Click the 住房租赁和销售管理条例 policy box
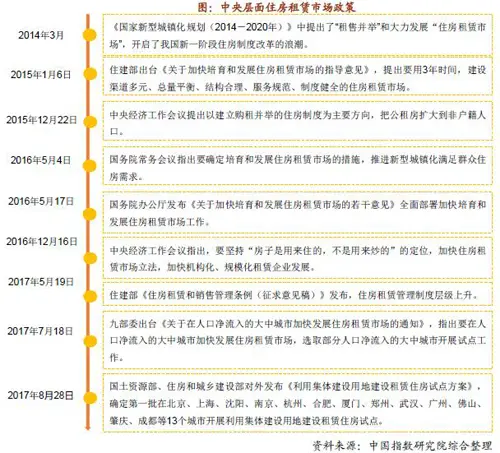The width and height of the screenshot is (500, 453). click(x=297, y=295)
